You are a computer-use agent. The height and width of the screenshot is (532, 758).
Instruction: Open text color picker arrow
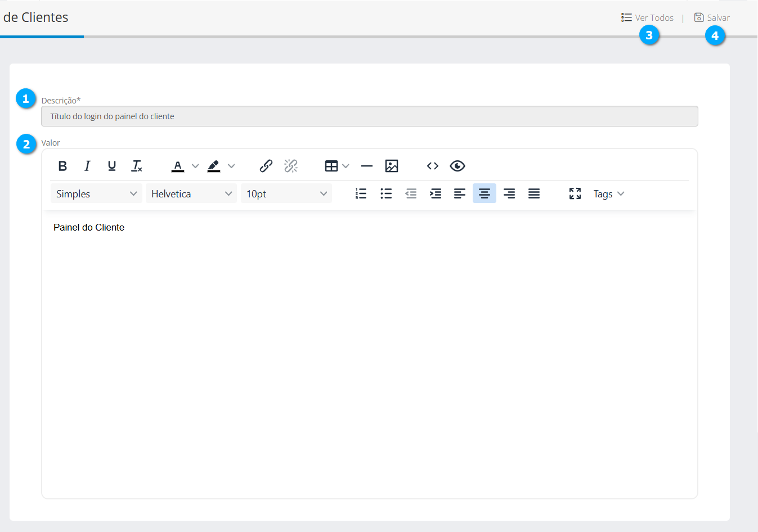coord(195,166)
